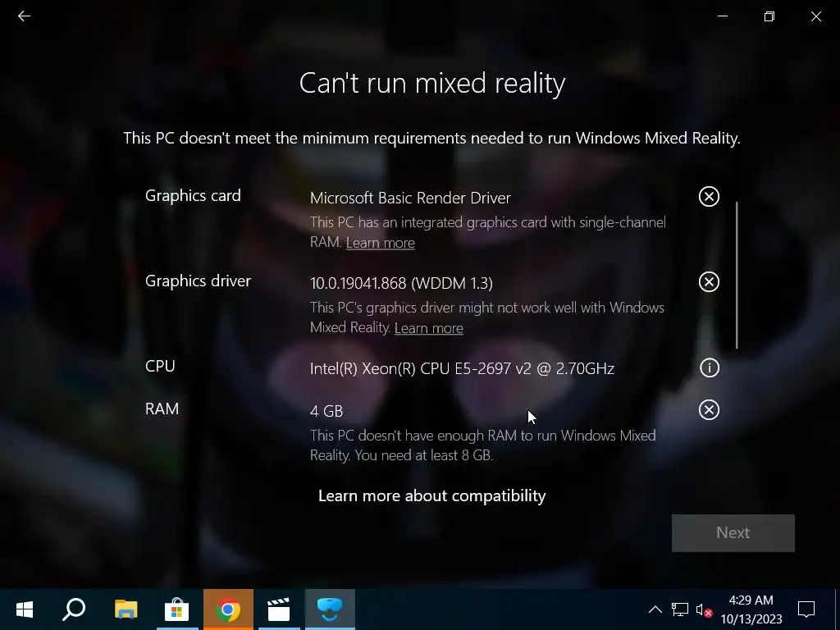Click the minimum requirements message text

431,138
